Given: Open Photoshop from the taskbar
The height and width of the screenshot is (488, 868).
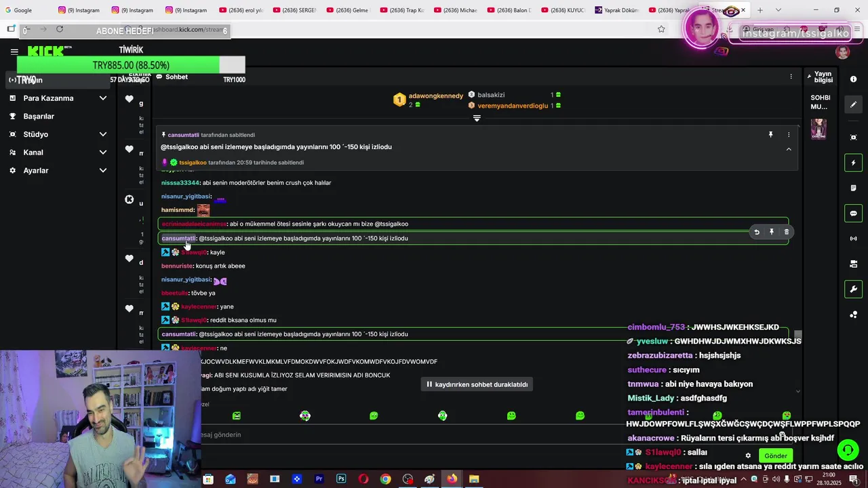Looking at the screenshot, I should [x=341, y=479].
